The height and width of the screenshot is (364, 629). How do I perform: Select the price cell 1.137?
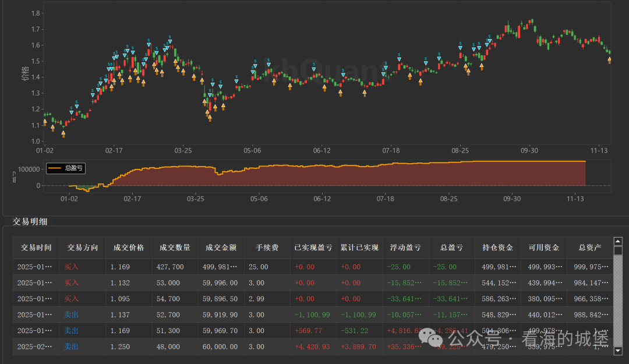pos(128,315)
